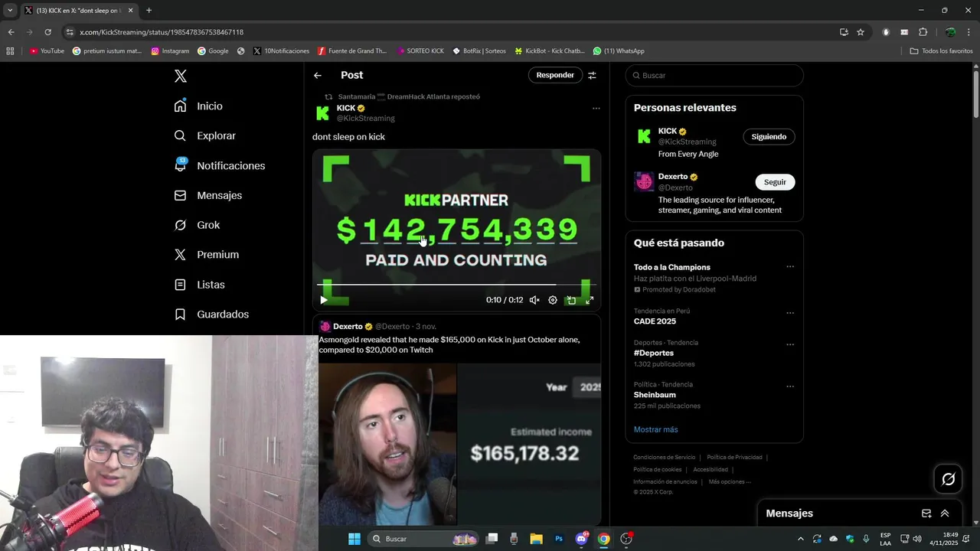Open Condiciones de Servicio link
This screenshot has width=980, height=551.
tap(664, 458)
